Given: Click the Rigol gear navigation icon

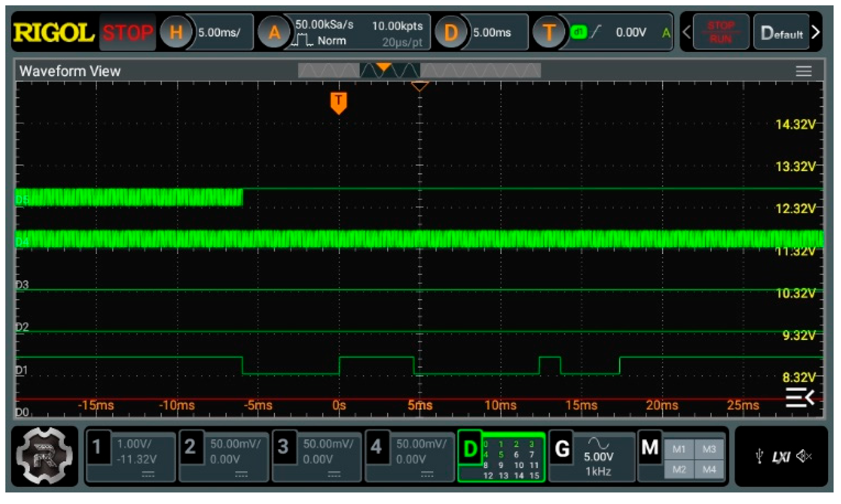Looking at the screenshot, I should (x=45, y=456).
